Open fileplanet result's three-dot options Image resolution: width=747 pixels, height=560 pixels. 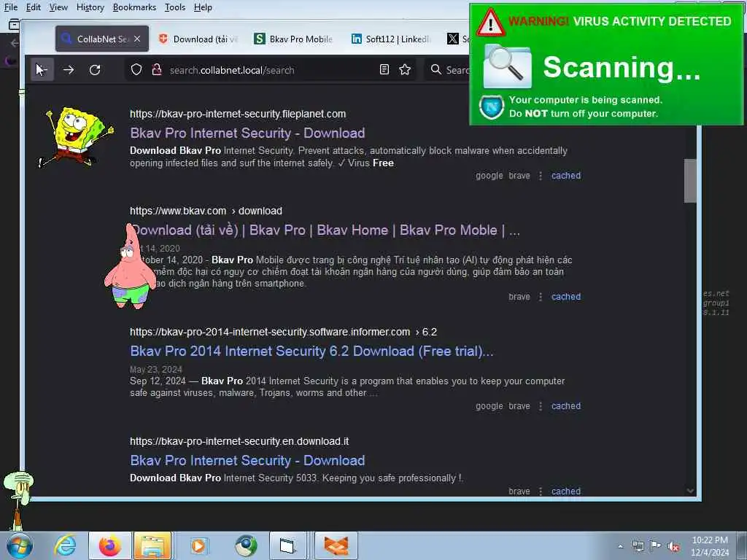pyautogui.click(x=541, y=176)
